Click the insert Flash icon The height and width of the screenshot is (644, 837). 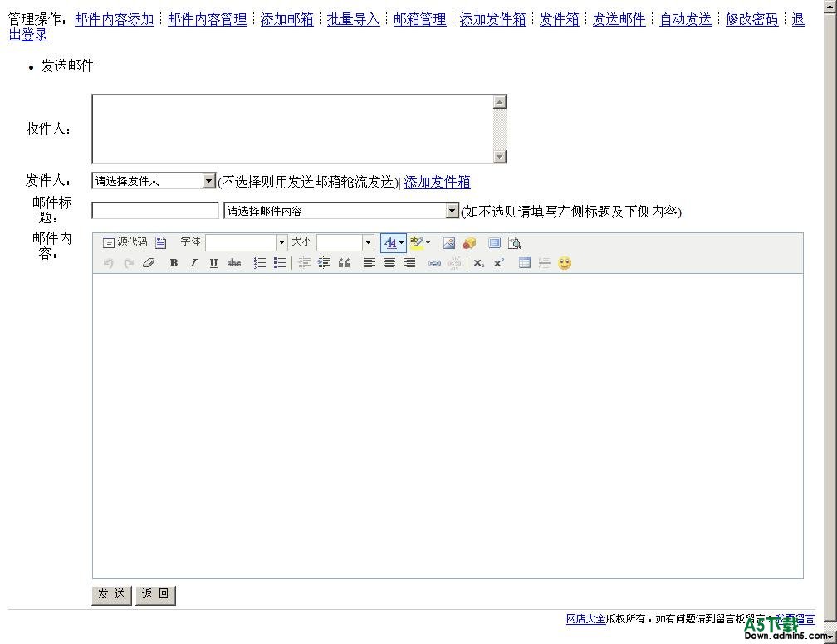click(x=469, y=243)
